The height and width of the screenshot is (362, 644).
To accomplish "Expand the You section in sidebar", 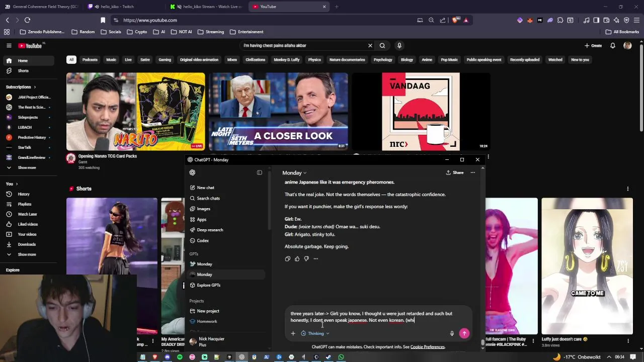I will (12, 184).
